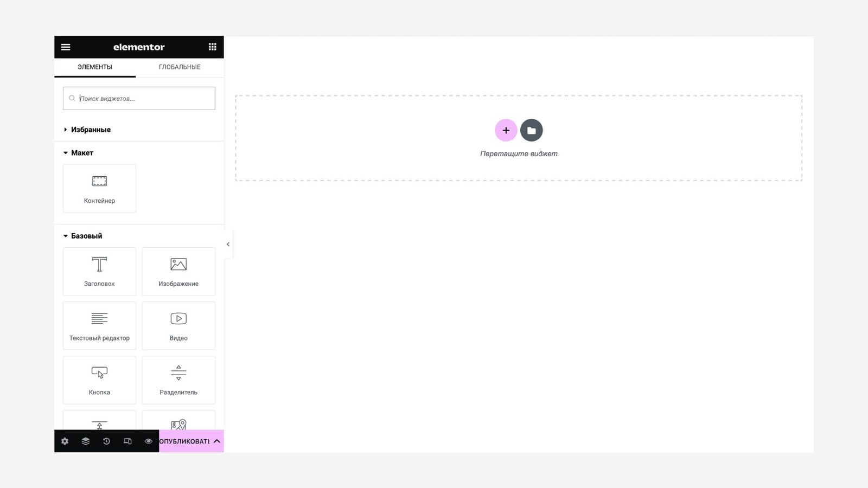Open page settings gear icon
This screenshot has height=488, width=868.
65,441
